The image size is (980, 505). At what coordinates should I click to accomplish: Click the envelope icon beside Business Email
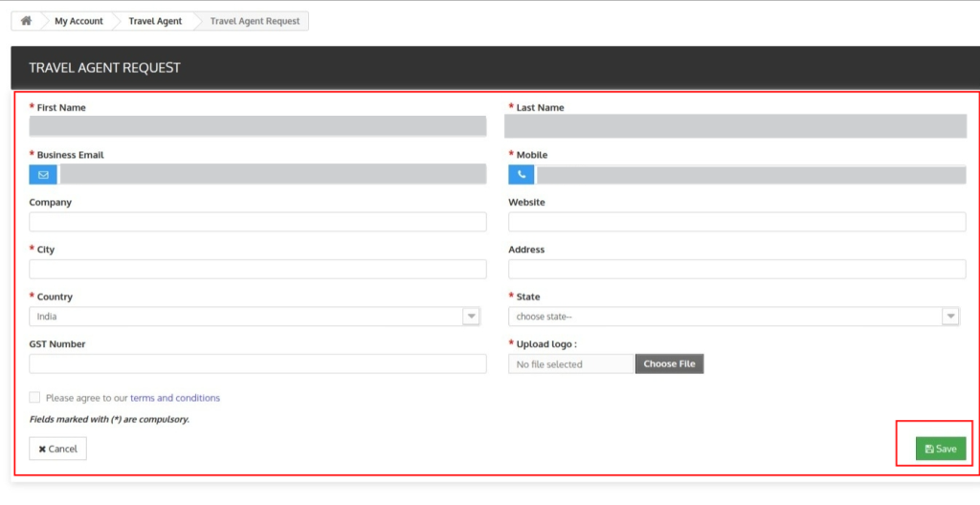(43, 175)
